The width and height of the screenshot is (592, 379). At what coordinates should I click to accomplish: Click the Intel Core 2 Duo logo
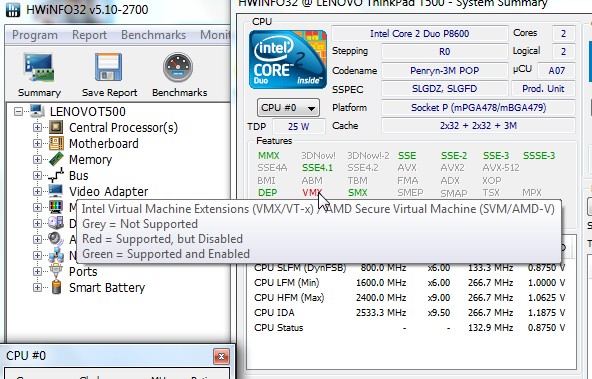coord(288,59)
